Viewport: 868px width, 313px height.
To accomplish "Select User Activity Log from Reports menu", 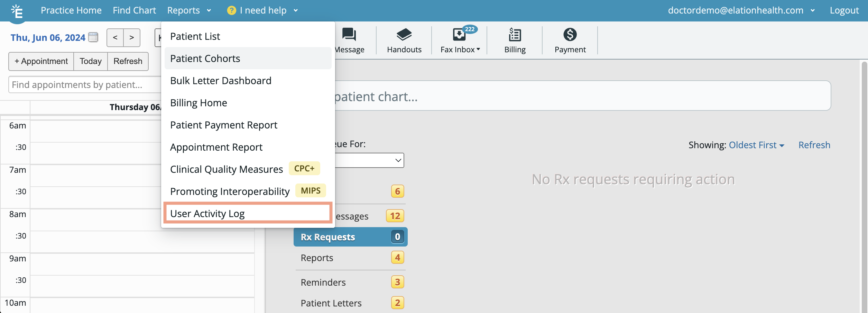I will (207, 213).
